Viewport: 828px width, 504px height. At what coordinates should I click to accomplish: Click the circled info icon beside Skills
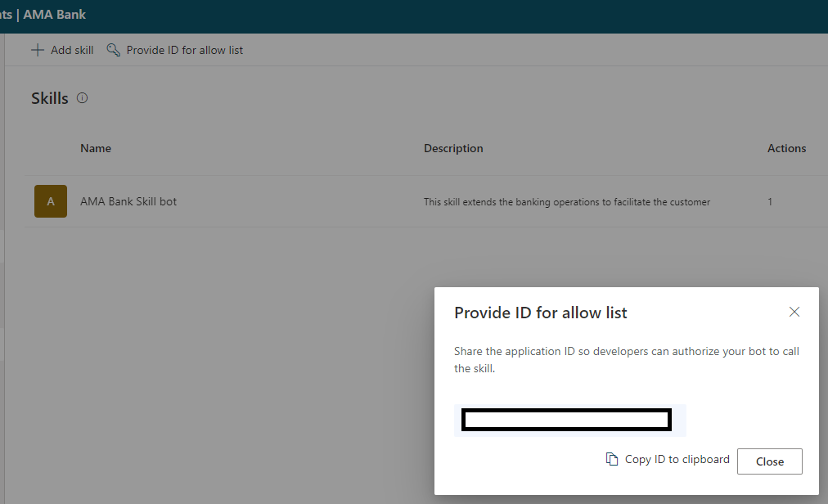point(82,97)
